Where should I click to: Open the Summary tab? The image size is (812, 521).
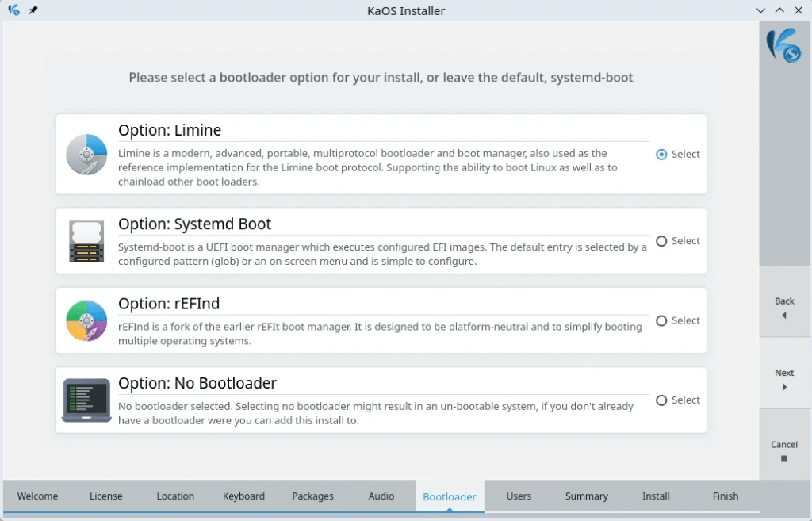coord(586,496)
